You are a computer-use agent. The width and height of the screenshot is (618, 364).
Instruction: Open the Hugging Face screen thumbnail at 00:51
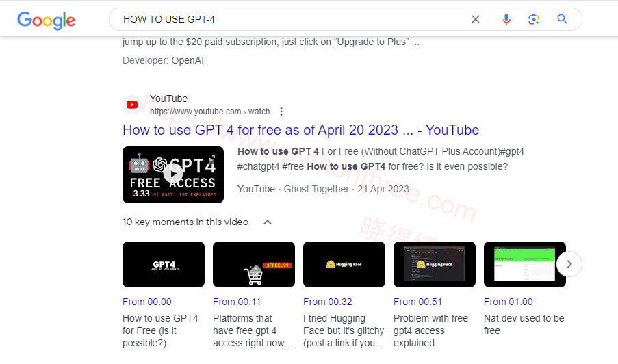click(435, 264)
